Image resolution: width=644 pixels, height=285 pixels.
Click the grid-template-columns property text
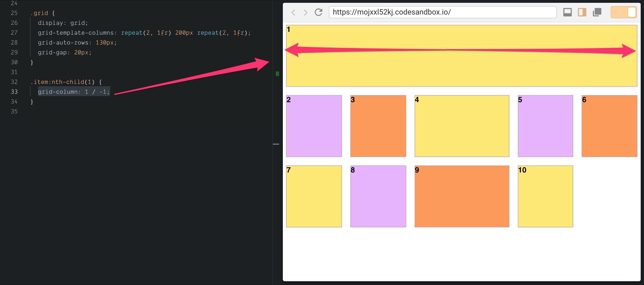point(76,33)
